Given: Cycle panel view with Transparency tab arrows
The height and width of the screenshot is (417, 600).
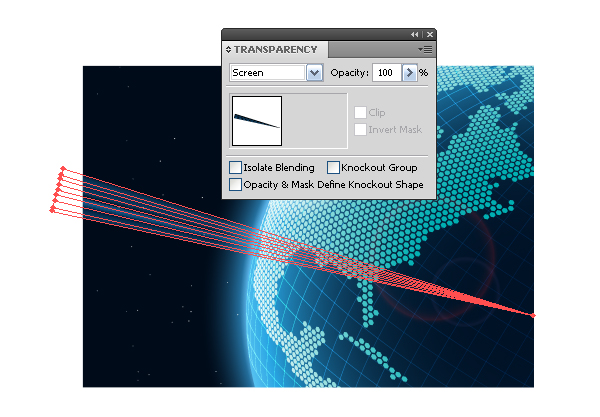Looking at the screenshot, I should point(228,50).
